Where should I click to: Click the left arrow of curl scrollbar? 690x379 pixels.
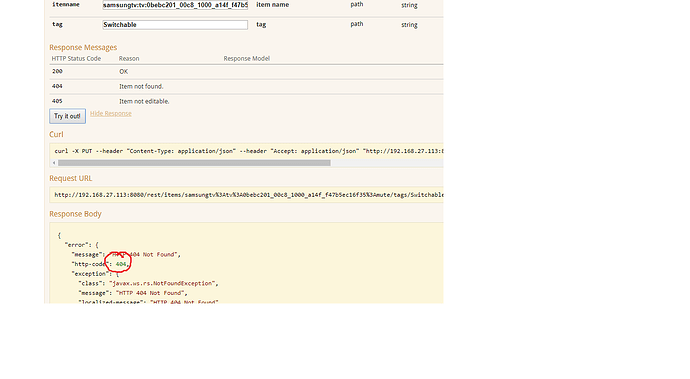[54, 163]
